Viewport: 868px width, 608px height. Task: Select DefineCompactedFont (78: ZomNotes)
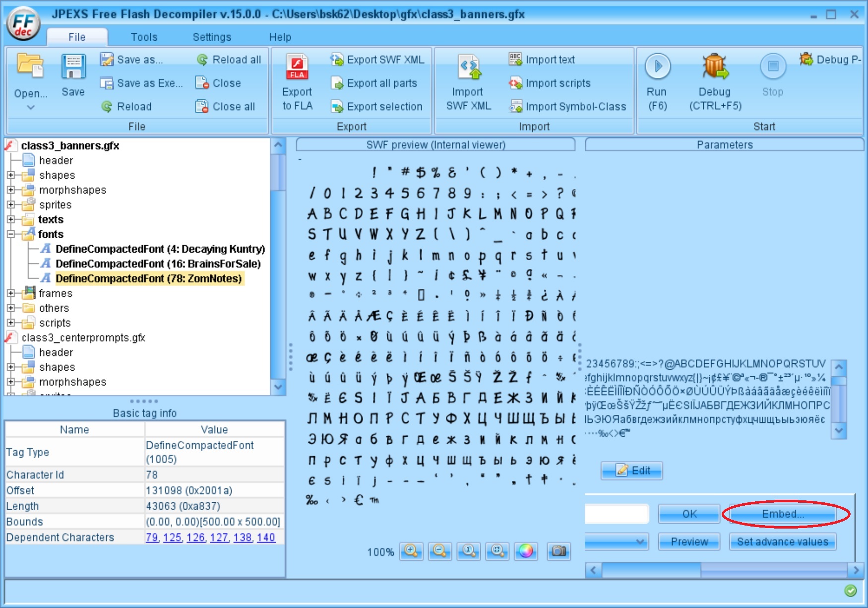tap(149, 278)
